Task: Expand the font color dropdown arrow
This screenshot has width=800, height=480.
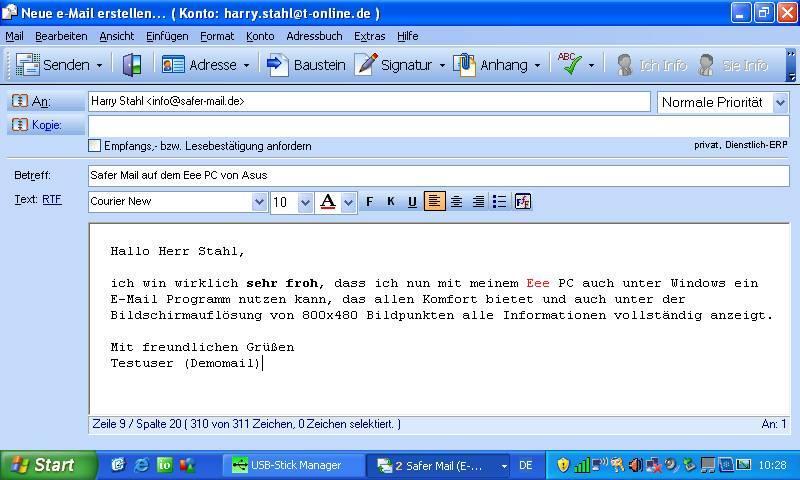Action: coord(348,203)
